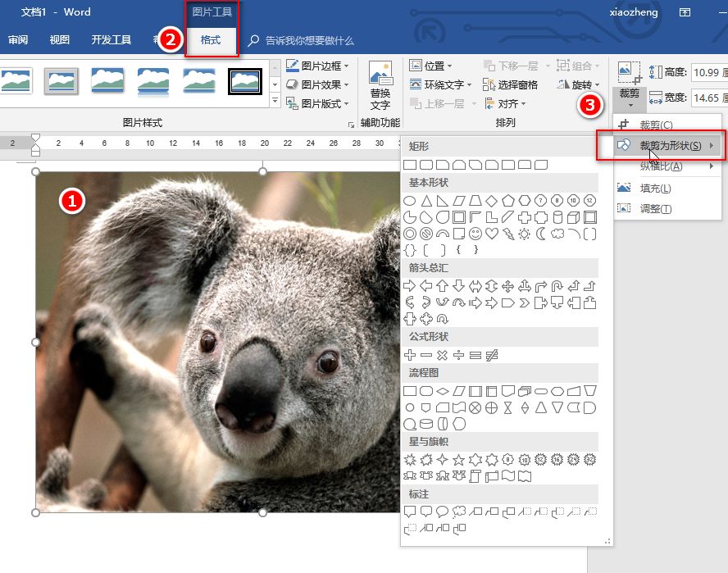The width and height of the screenshot is (728, 573).
Task: Apply the black-bordered picture style thumbnail
Action: point(244,80)
